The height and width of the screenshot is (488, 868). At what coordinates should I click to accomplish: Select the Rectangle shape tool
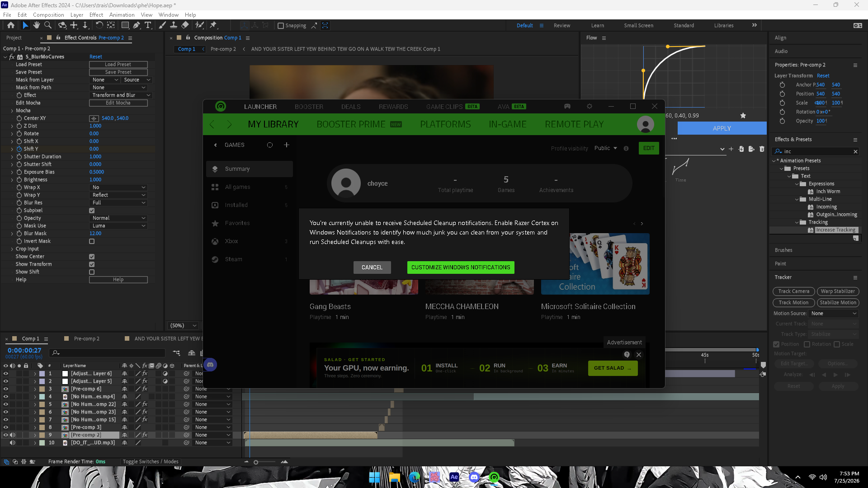(x=125, y=25)
